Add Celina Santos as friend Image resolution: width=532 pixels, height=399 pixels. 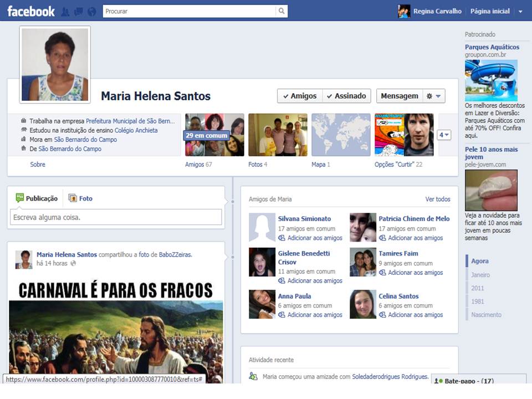click(411, 315)
